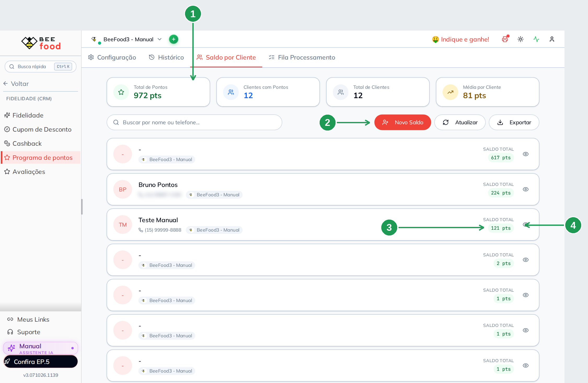Click the 2 pts balance badge

[x=504, y=263]
